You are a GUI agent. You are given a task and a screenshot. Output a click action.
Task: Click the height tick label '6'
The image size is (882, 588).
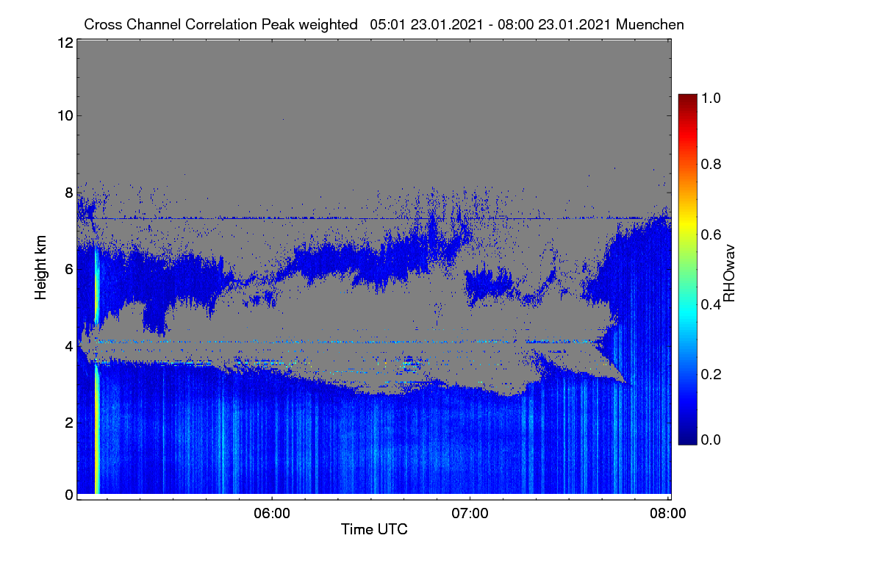(x=69, y=270)
